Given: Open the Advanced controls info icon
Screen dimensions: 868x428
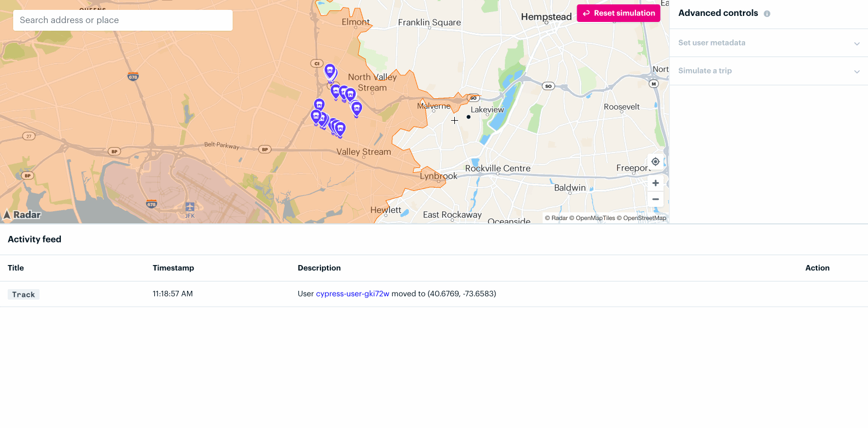Looking at the screenshot, I should click(767, 14).
